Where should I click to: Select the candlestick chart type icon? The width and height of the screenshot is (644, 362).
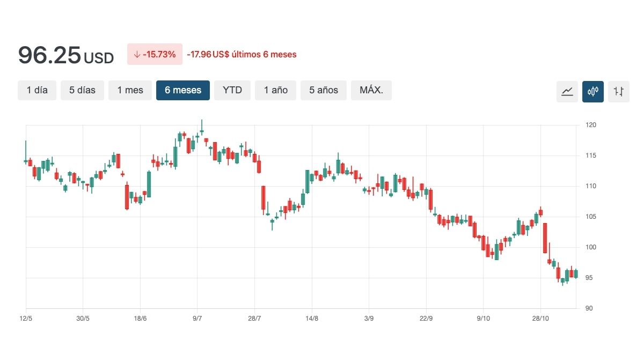(x=593, y=92)
